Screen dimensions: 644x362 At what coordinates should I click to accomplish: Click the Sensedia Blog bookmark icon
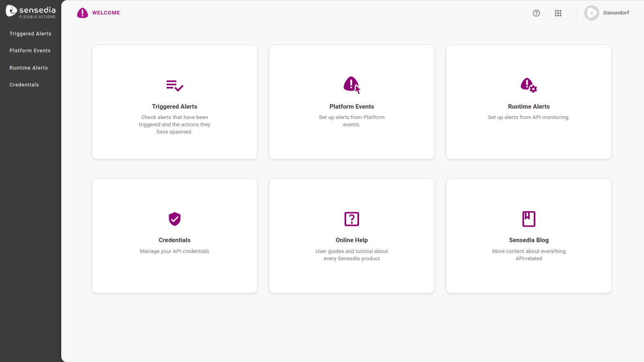(x=528, y=219)
